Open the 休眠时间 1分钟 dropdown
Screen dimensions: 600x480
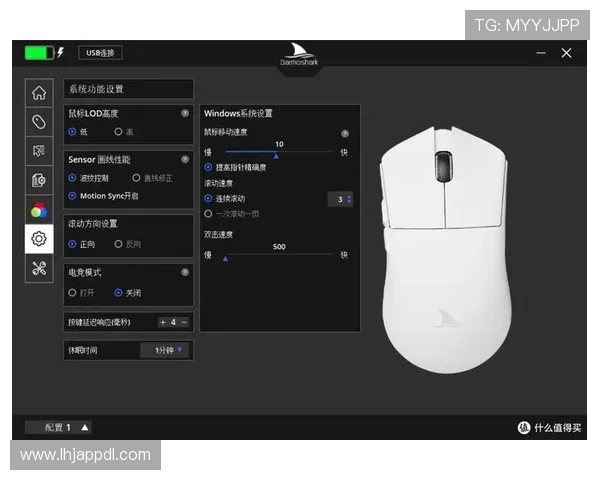pyautogui.click(x=165, y=350)
